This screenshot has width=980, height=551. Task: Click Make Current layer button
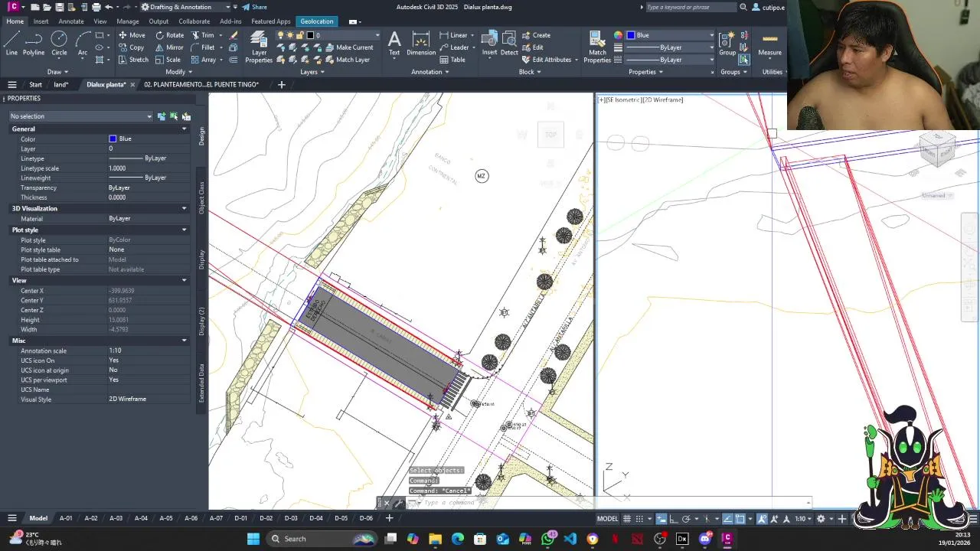pos(348,47)
